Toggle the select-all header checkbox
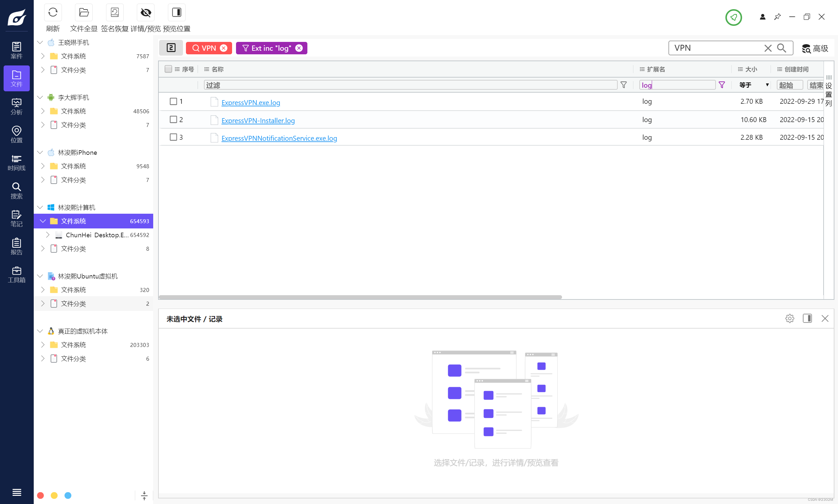838x504 pixels. click(168, 69)
